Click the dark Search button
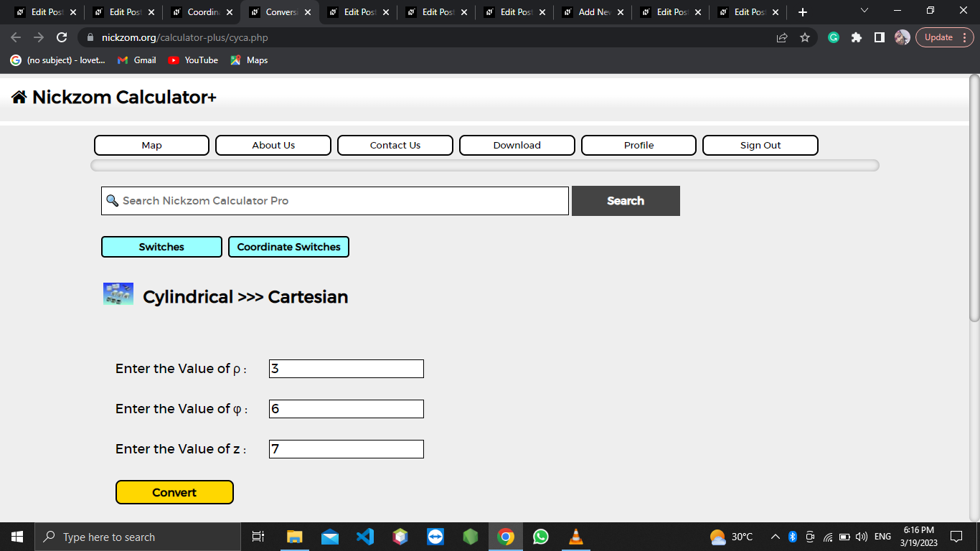This screenshot has height=551, width=980. pos(626,201)
